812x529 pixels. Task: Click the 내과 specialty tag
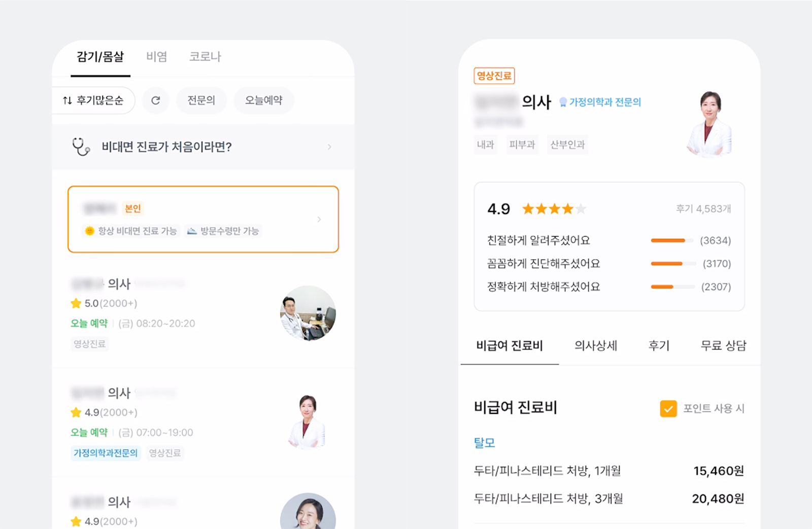[486, 145]
